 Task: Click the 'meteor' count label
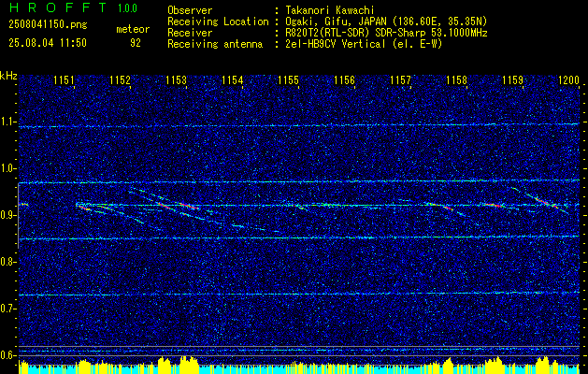(x=133, y=29)
